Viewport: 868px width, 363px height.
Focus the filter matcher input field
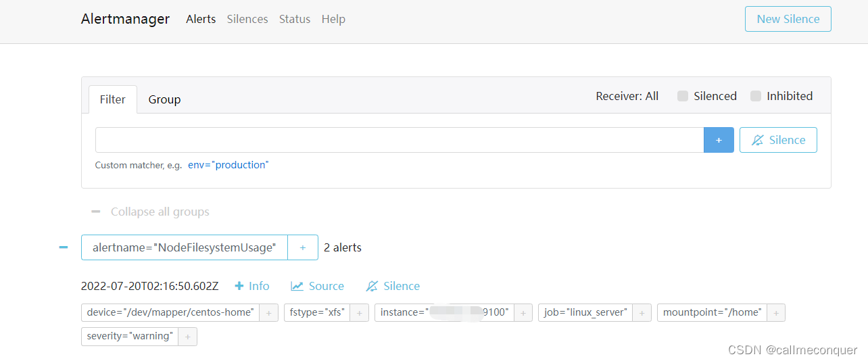coord(400,140)
